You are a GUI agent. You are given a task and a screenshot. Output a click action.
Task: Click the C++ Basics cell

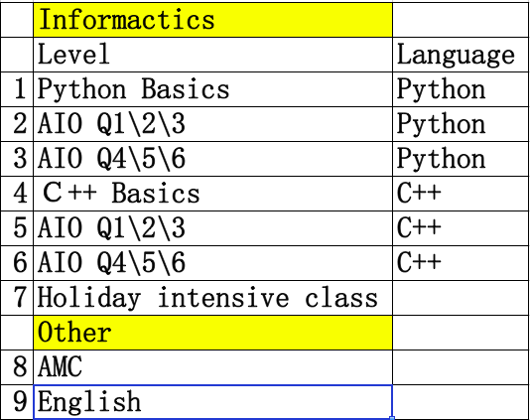point(213,194)
